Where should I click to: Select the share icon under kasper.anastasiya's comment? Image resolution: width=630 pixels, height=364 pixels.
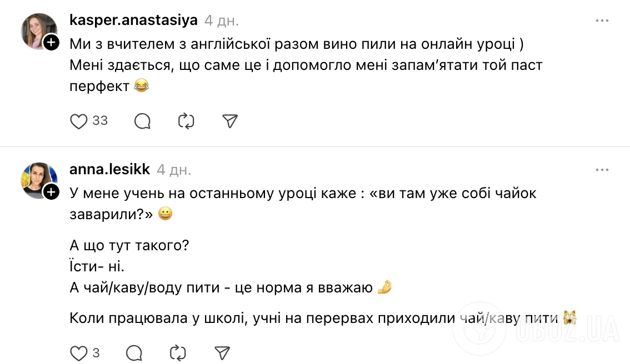[x=229, y=120]
